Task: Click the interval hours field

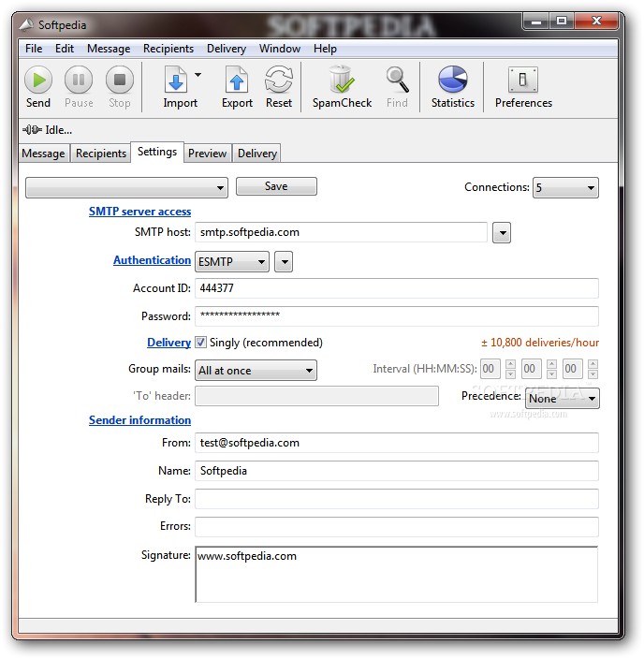Action: pos(490,369)
